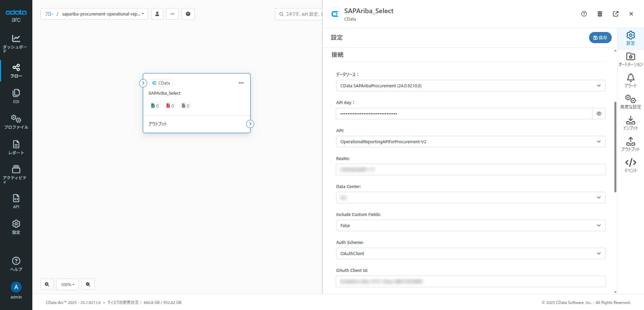Screen dimensions: 644x310
Task: Open the Activity (アクティビティ) sidebar section
Action: point(16,174)
